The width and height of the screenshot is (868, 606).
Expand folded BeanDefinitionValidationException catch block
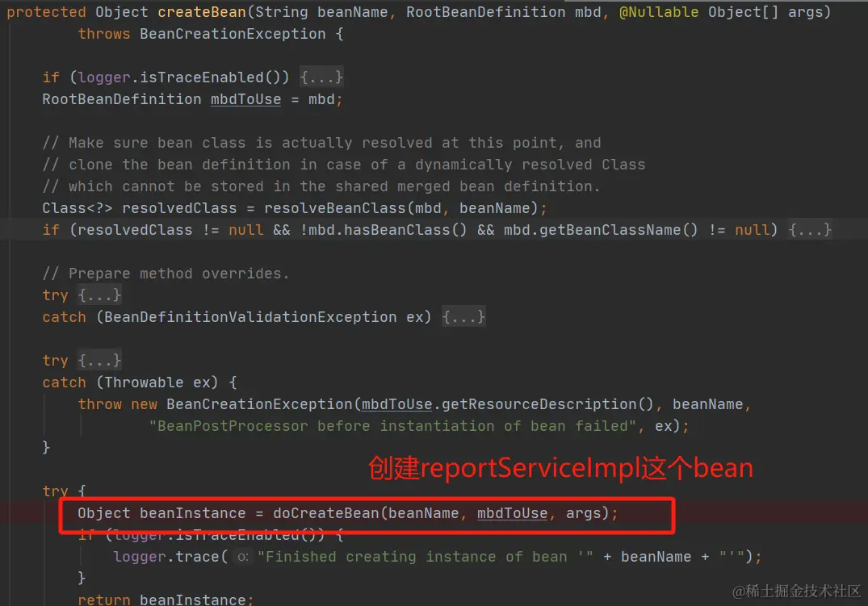pos(463,316)
